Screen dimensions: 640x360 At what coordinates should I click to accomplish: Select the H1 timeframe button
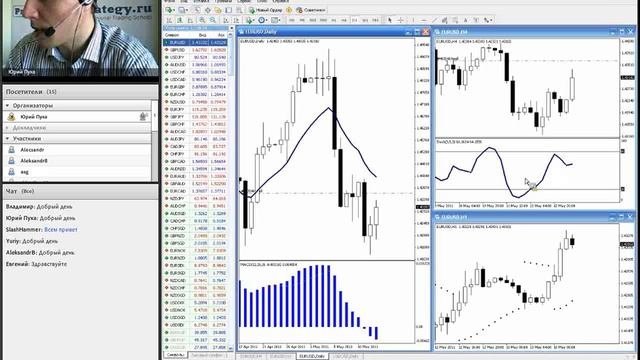pyautogui.click(x=333, y=20)
